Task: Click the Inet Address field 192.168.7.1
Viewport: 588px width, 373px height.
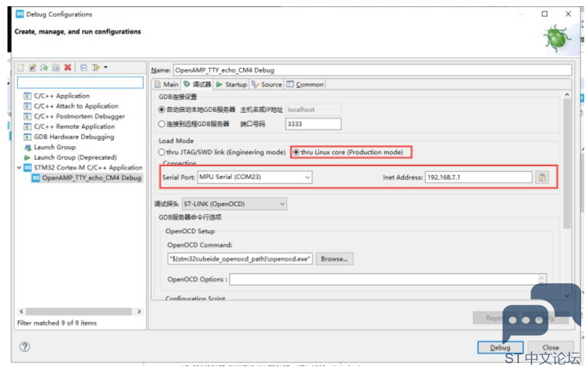Action: (478, 178)
